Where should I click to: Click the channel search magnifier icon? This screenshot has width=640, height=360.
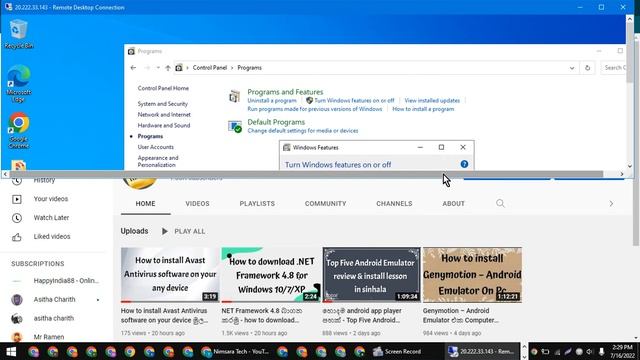tap(500, 203)
